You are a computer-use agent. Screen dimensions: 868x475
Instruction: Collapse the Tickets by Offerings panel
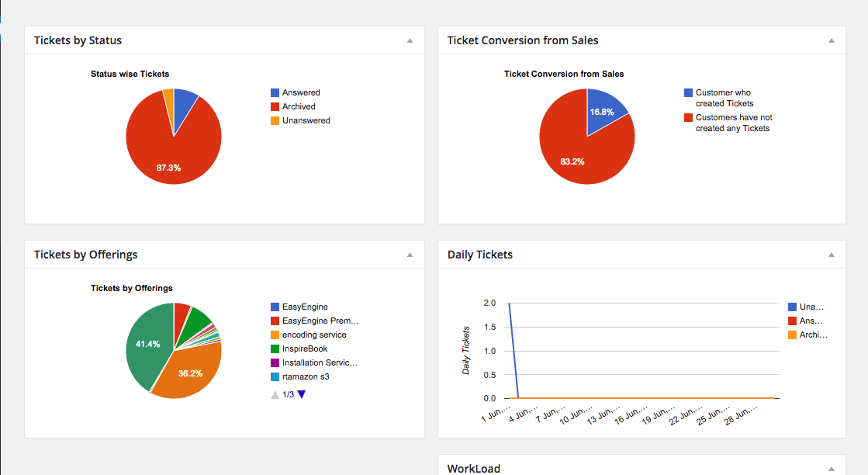point(410,255)
